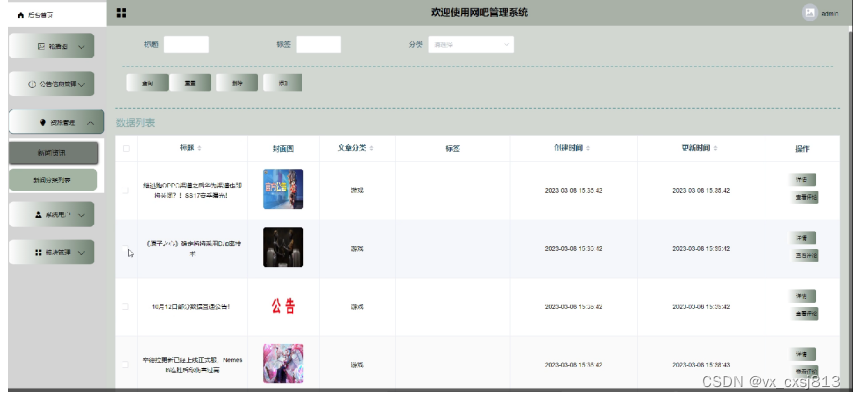The image size is (855, 399).
Task: Click the home icon beside 后台首页
Action: (x=21, y=15)
